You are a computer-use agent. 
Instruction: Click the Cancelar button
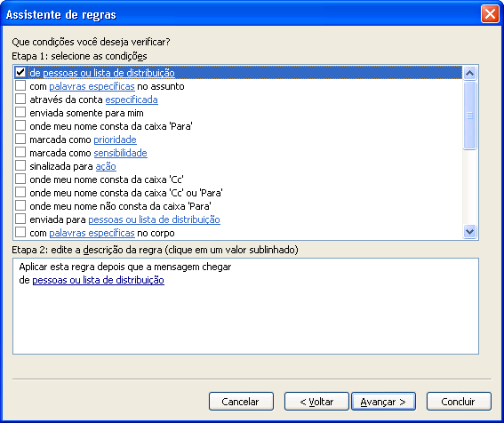pos(241,401)
